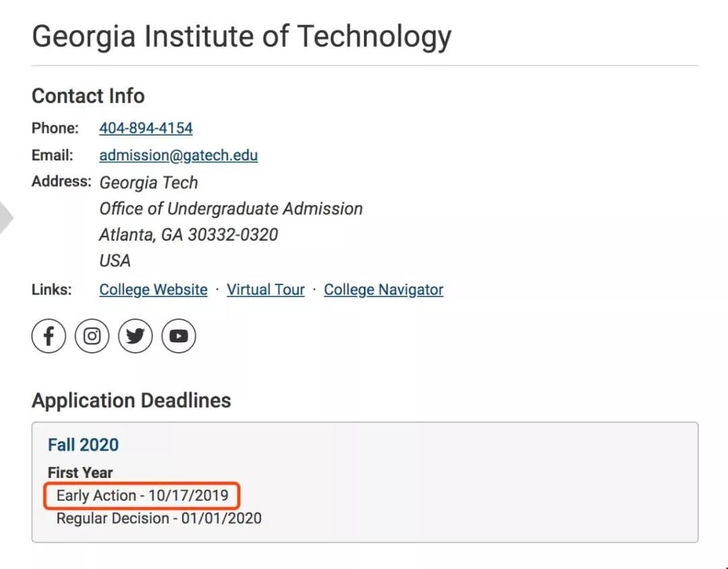
Task: Open the College Navigator link
Action: point(384,289)
